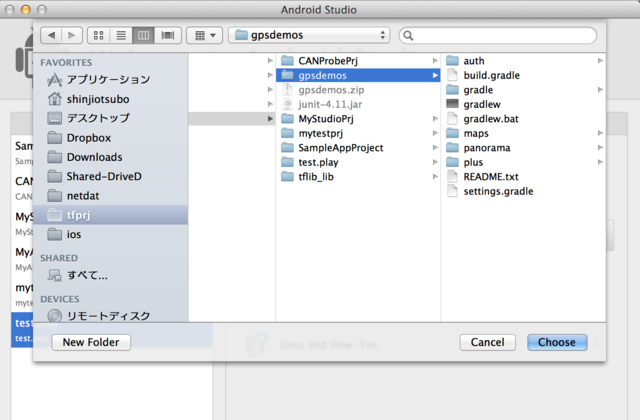The height and width of the screenshot is (420, 640).
Task: Expand the CANProbePrj folder arrow
Action: tap(435, 61)
